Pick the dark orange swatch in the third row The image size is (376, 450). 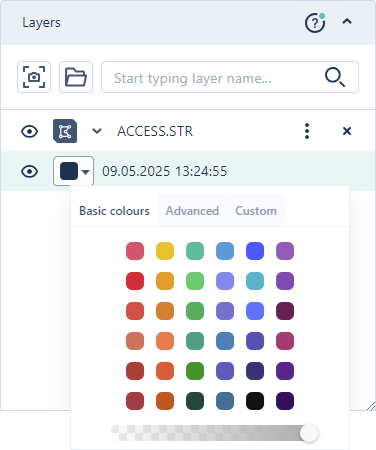click(165, 311)
